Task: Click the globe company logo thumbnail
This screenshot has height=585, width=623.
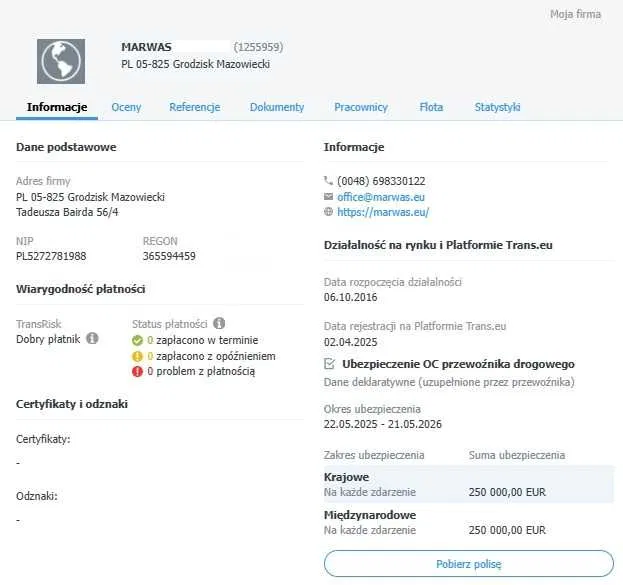Action: [x=61, y=61]
